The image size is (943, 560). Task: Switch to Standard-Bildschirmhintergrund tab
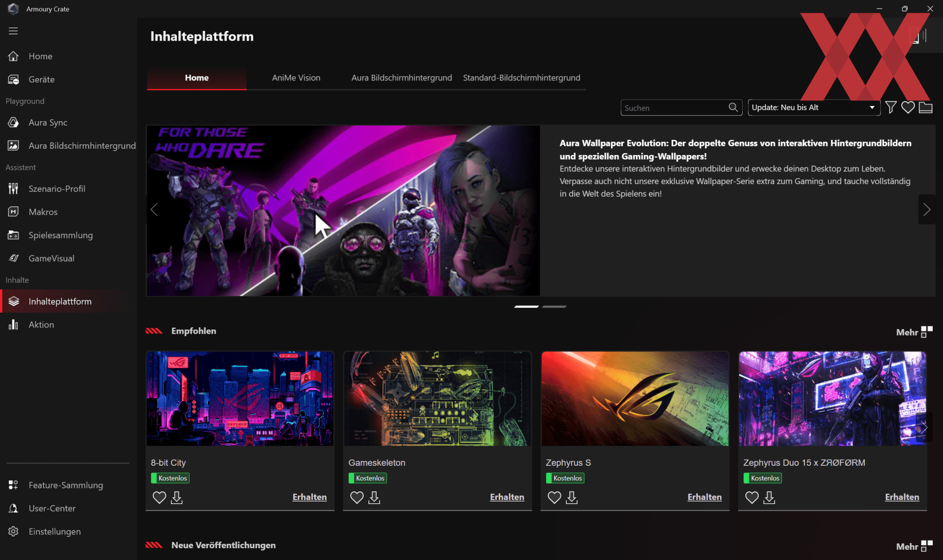tap(522, 78)
